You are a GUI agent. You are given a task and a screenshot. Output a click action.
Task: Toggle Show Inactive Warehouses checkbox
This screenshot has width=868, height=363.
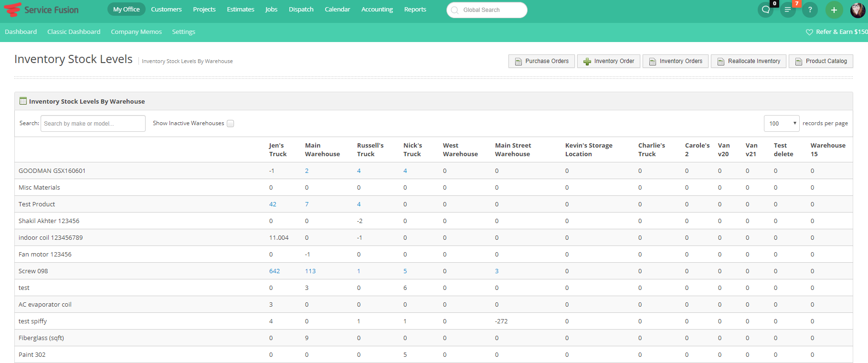coord(230,123)
